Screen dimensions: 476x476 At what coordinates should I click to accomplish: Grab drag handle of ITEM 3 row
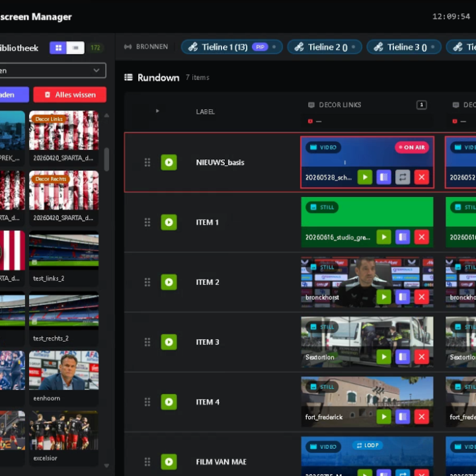click(x=147, y=342)
